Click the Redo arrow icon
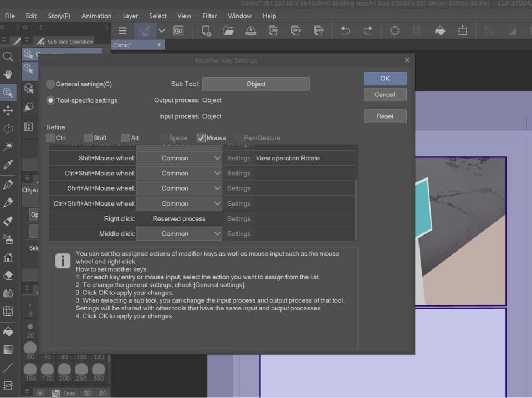Screen dimensions: 532x398 click(x=368, y=31)
